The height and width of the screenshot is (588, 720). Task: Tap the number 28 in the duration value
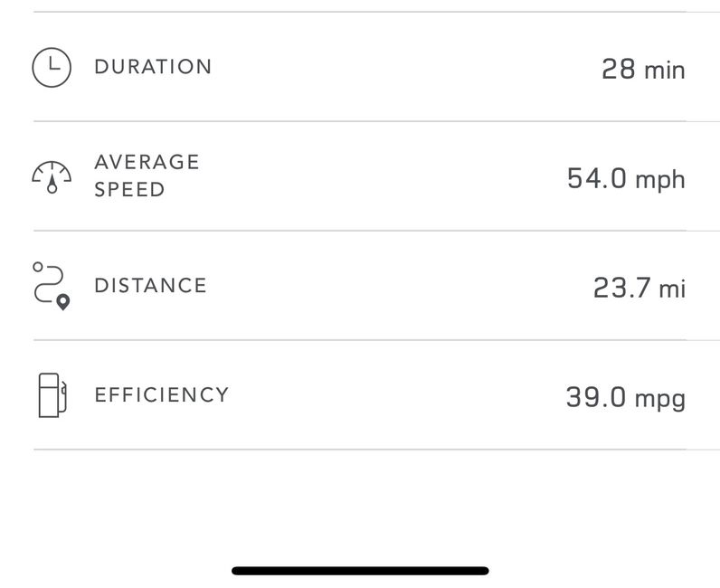619,69
